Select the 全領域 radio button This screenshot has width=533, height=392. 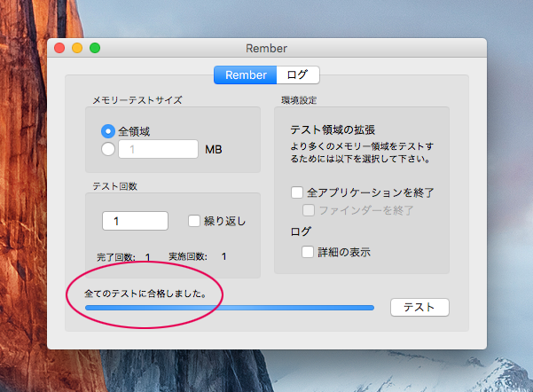pyautogui.click(x=108, y=131)
